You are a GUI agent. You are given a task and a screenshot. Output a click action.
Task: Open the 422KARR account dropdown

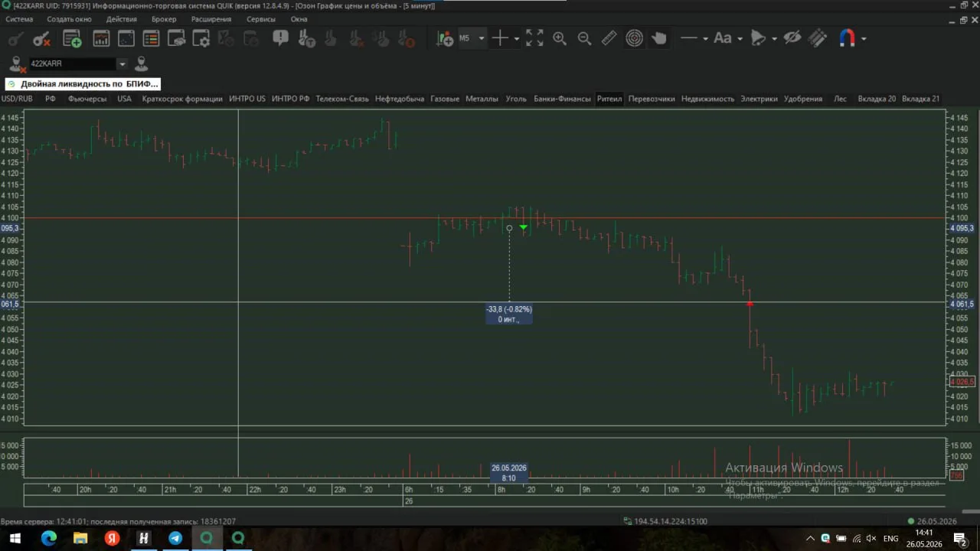(x=122, y=64)
